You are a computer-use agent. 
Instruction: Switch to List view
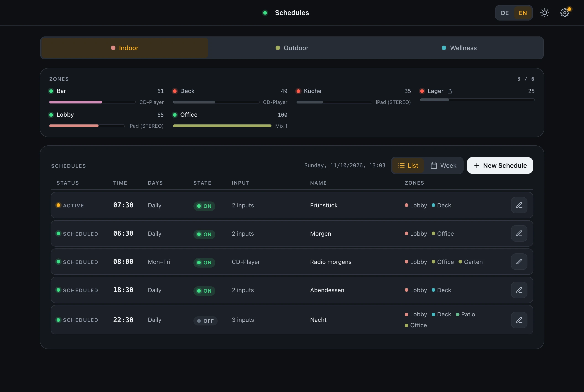point(408,165)
